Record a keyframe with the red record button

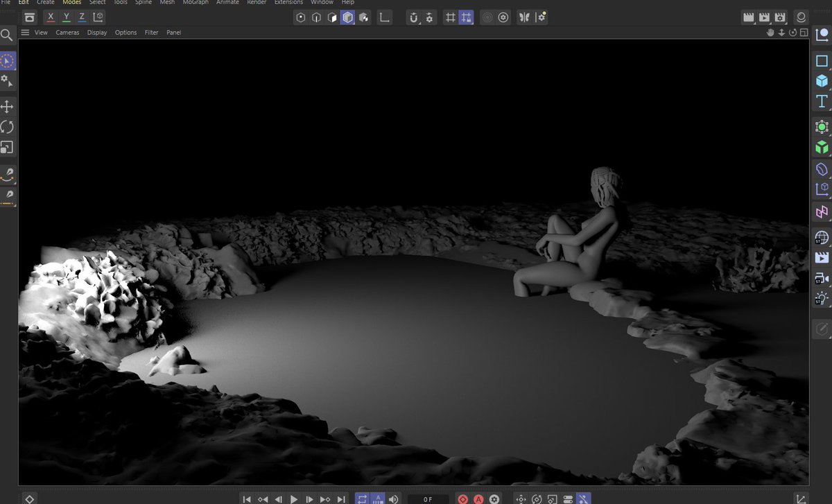(x=463, y=499)
